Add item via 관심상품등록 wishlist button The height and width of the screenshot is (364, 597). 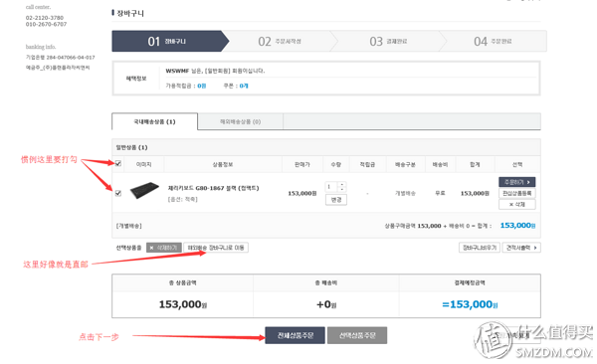click(x=517, y=193)
